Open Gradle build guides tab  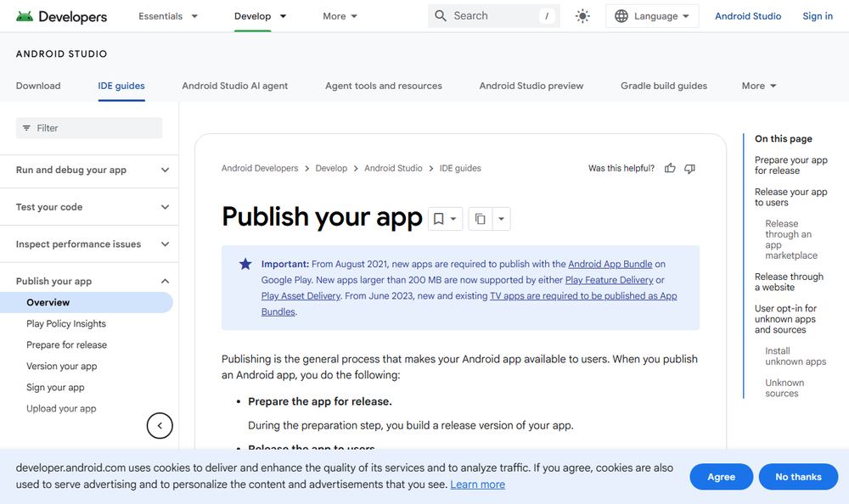pyautogui.click(x=664, y=86)
